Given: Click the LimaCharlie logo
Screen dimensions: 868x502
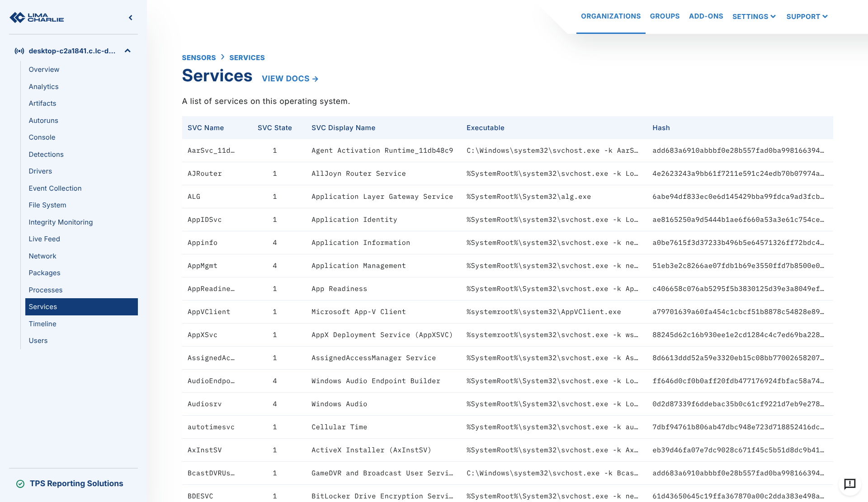Looking at the screenshot, I should pos(37,18).
